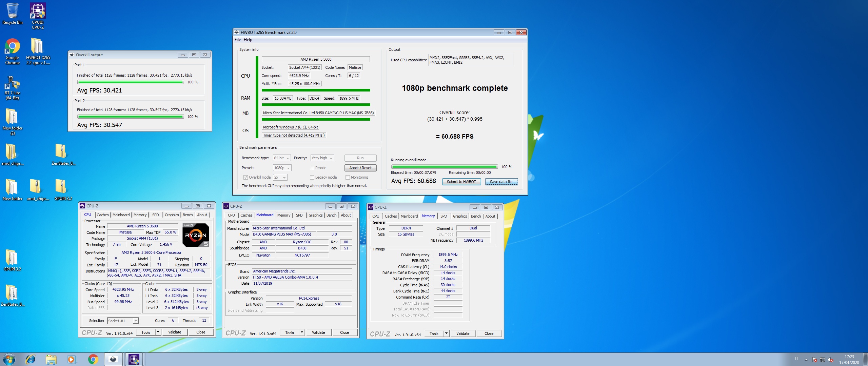The image size is (868, 366).
Task: Click the disabled Run button
Action: click(360, 158)
